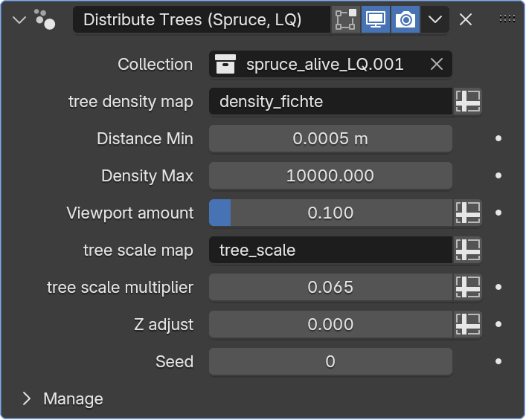Expand the Manage subpanel
Screen dimensions: 526x420
(x=28, y=399)
